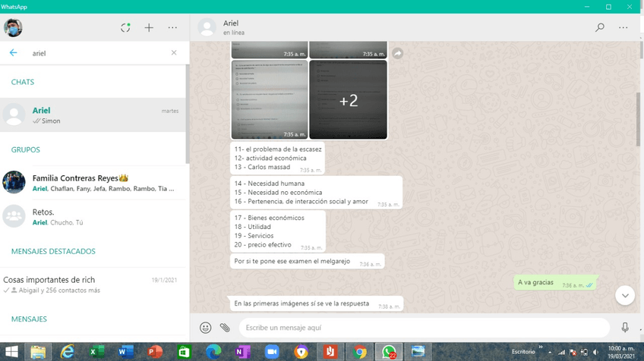Record a voice message with microphone
Image resolution: width=644 pixels, height=361 pixels.
[x=625, y=328]
